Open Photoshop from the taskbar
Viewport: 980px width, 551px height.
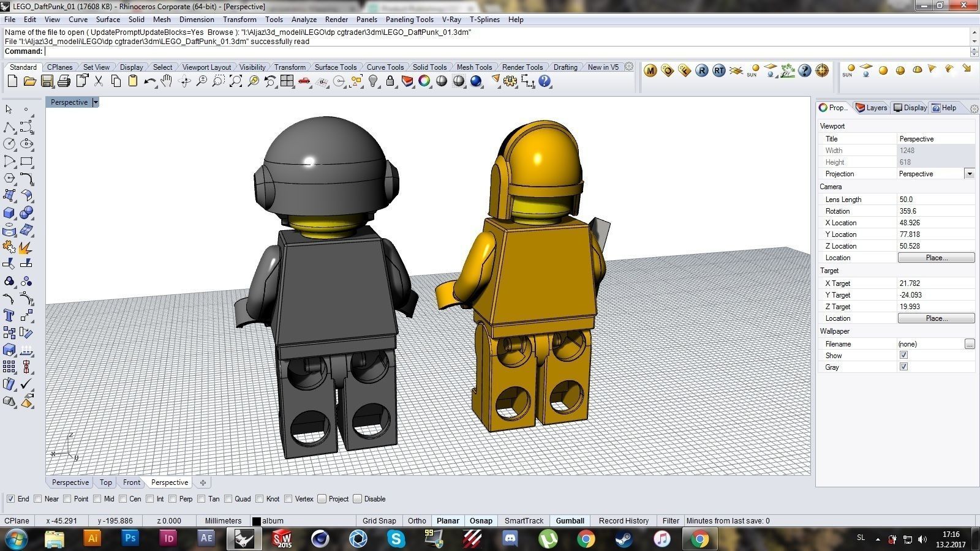pos(130,539)
